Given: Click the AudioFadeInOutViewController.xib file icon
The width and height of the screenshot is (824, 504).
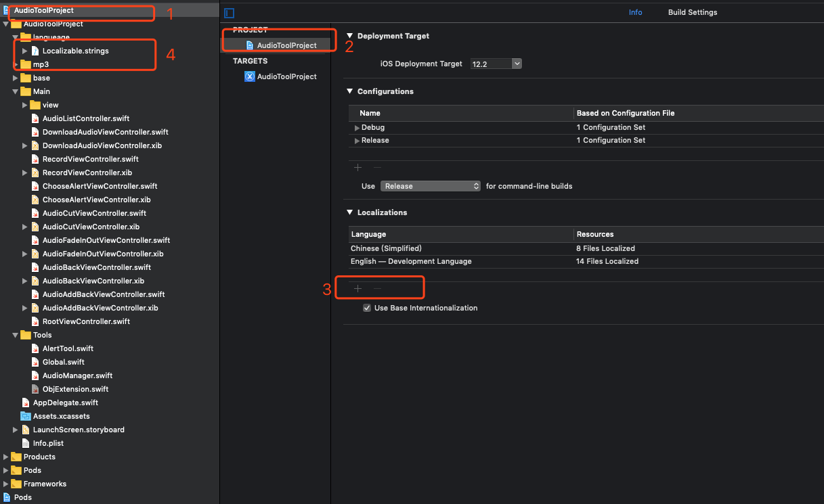Looking at the screenshot, I should [x=35, y=254].
